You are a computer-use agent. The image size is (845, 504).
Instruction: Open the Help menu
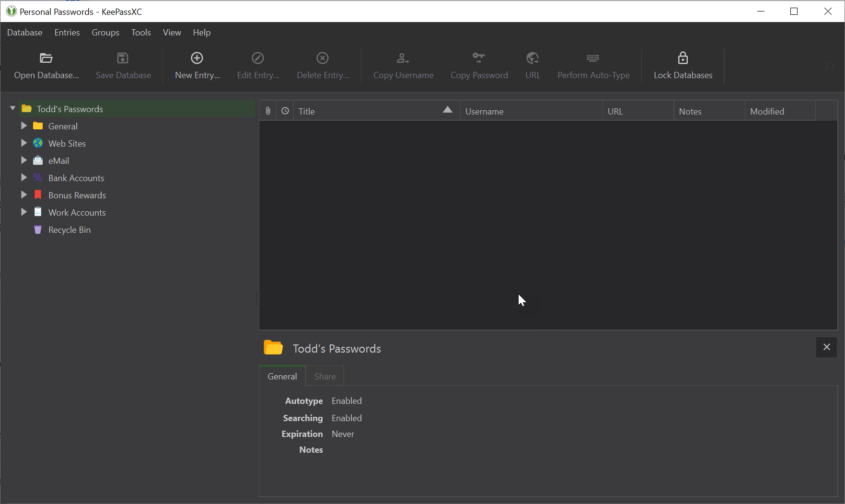point(202,33)
